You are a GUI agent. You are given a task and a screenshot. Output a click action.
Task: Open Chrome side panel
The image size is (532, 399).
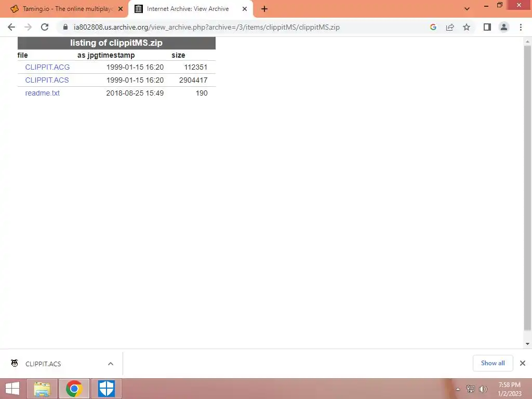(x=487, y=27)
